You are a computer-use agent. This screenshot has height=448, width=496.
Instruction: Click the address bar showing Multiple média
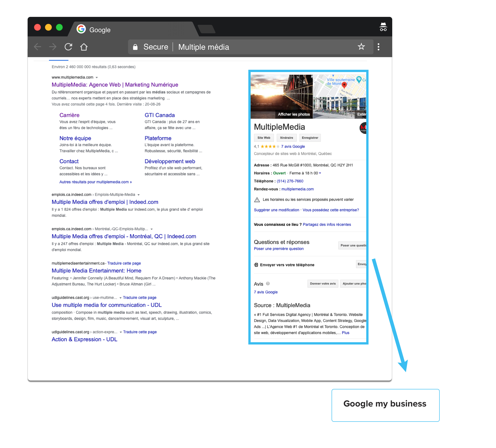pos(250,47)
